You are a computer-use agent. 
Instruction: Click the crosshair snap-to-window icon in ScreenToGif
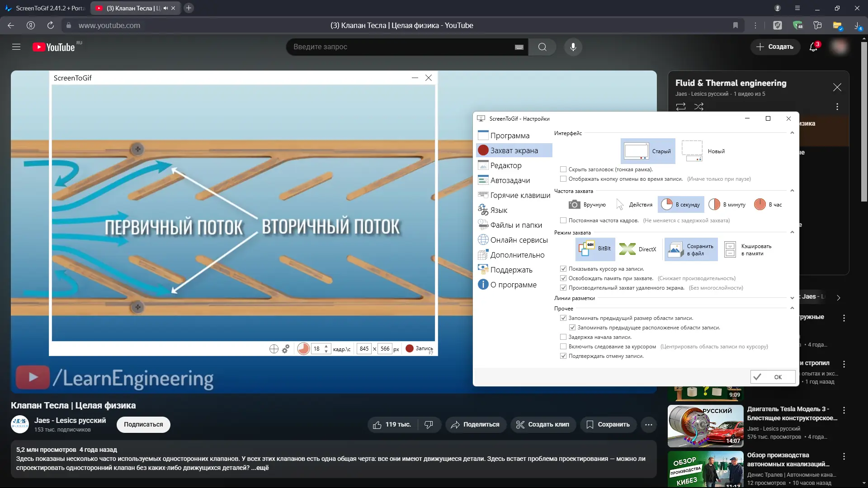tap(274, 349)
